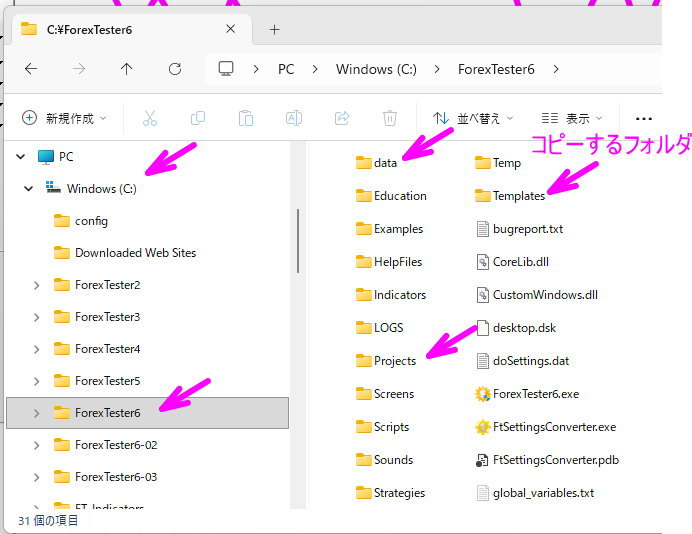This screenshot has height=534, width=692.
Task: Open the See more ellipsis menu
Action: click(644, 118)
